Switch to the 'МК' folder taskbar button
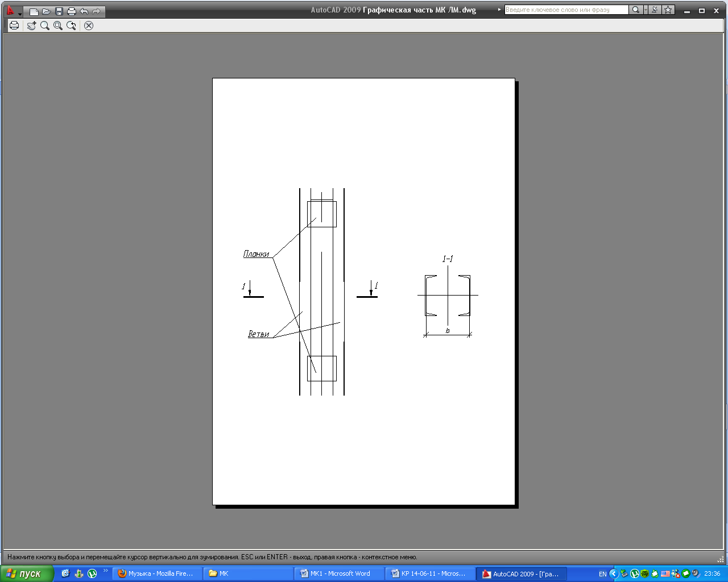This screenshot has height=582, width=728. (x=248, y=573)
